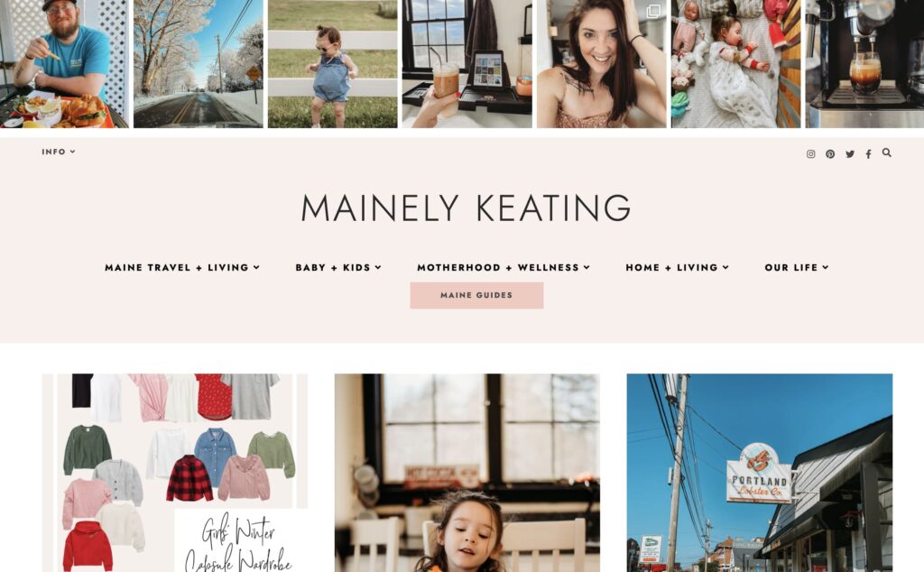Open Home + Living menu
Image resolution: width=924 pixels, height=572 pixels.
(677, 267)
